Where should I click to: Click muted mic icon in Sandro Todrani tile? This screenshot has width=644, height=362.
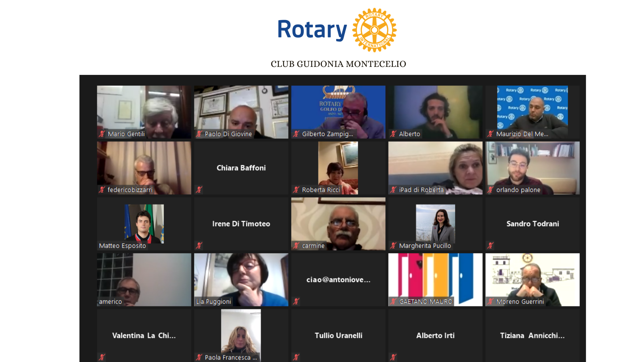(x=490, y=245)
